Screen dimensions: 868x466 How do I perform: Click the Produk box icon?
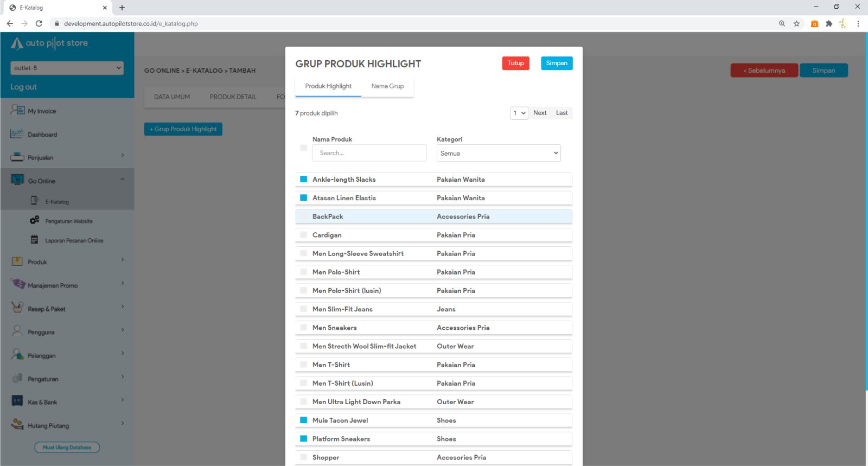pos(17,261)
